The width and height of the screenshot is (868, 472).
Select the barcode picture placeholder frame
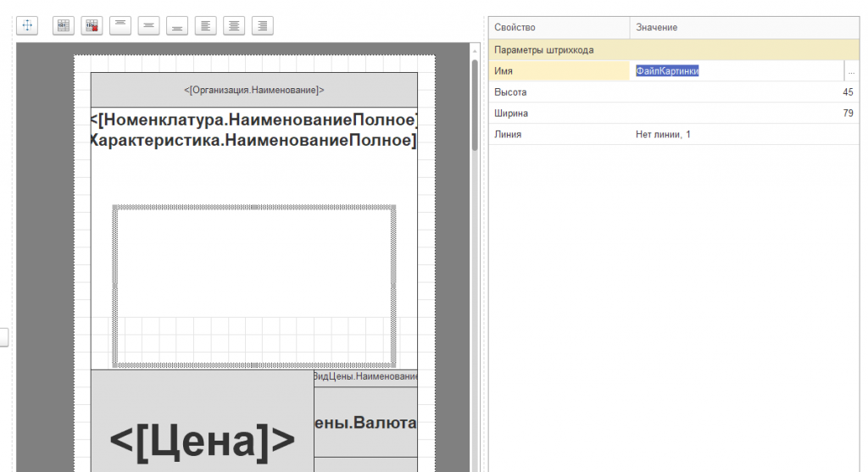[x=254, y=286]
